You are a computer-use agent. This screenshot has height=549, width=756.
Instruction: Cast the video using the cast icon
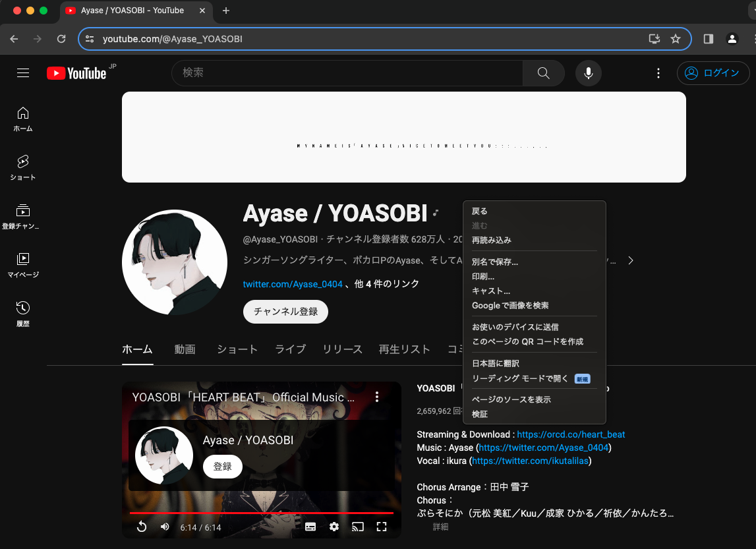pos(358,527)
